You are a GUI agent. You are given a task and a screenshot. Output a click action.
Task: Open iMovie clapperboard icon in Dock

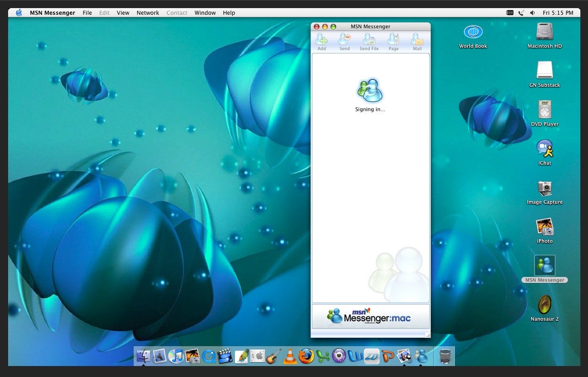coord(225,356)
